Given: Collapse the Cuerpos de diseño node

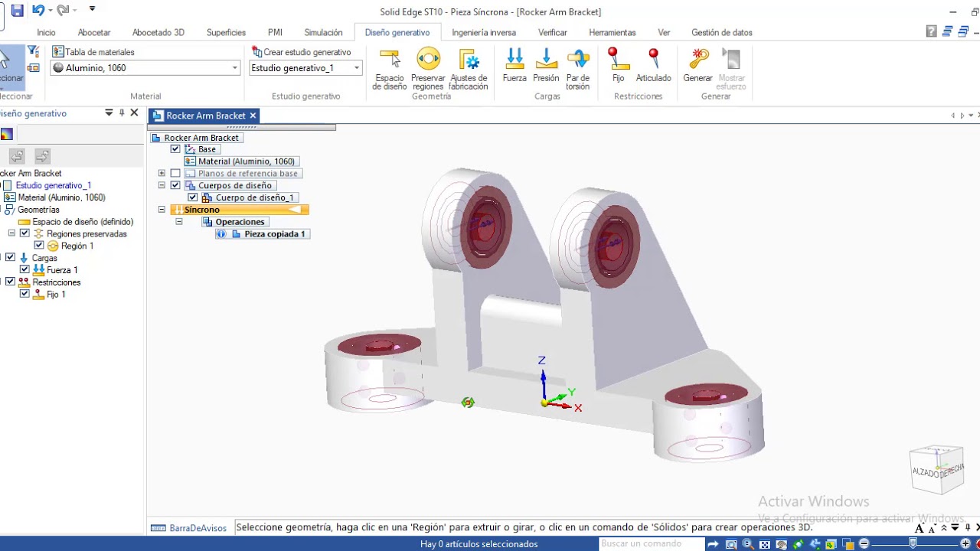Looking at the screenshot, I should [162, 185].
